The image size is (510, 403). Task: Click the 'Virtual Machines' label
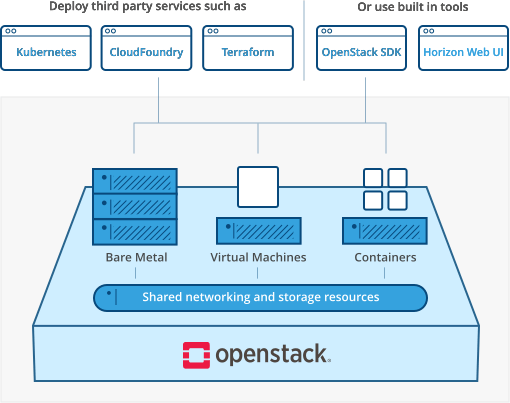coord(258,257)
